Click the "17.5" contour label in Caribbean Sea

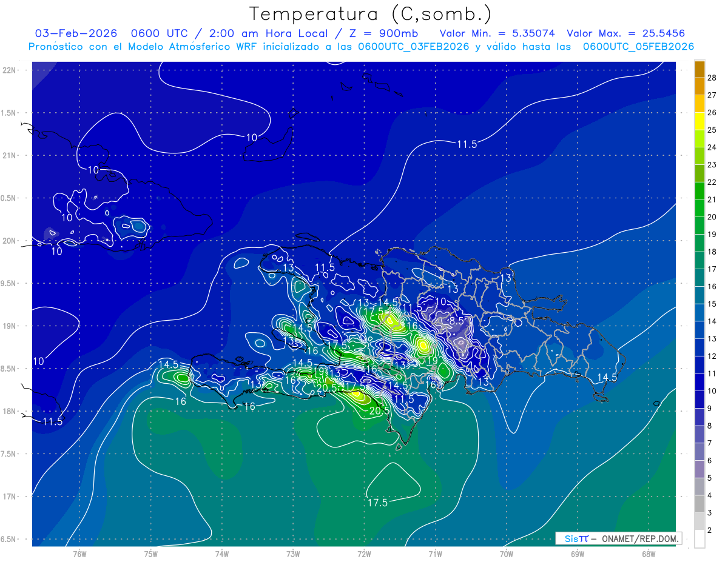(x=377, y=502)
